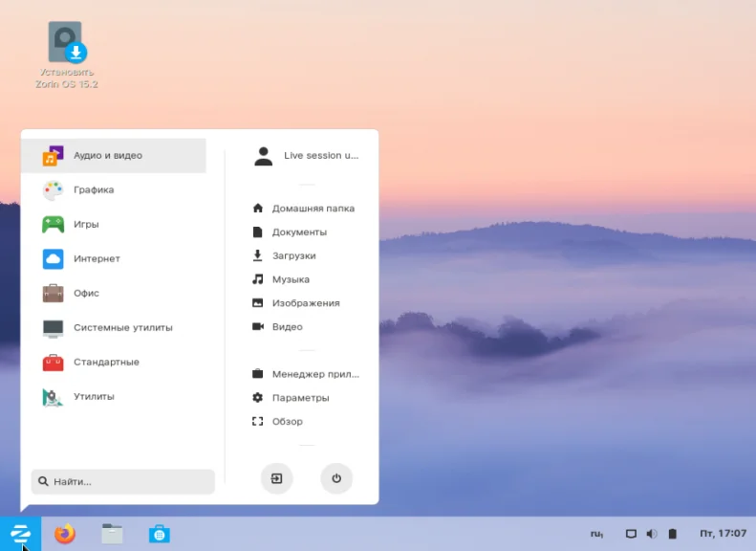Open the Zorin menu button in taskbar
Image resolution: width=756 pixels, height=551 pixels.
(x=20, y=534)
